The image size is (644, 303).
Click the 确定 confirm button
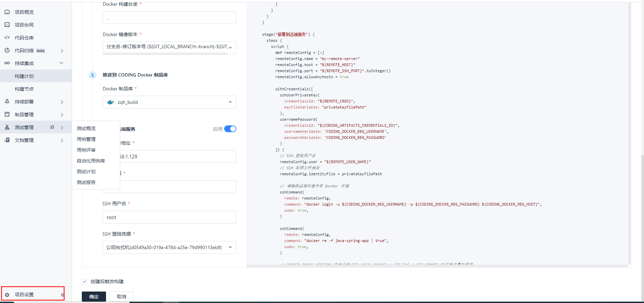(x=94, y=297)
